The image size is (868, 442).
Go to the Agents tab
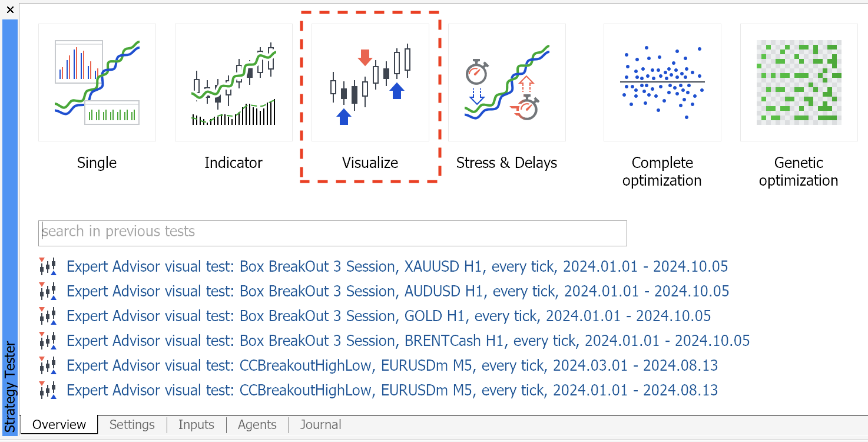click(x=257, y=425)
